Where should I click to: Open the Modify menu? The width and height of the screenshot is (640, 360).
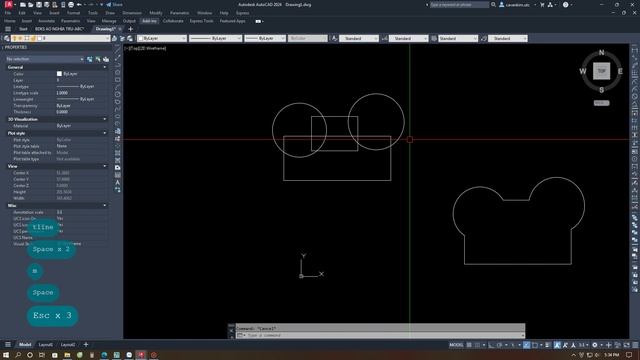point(156,13)
